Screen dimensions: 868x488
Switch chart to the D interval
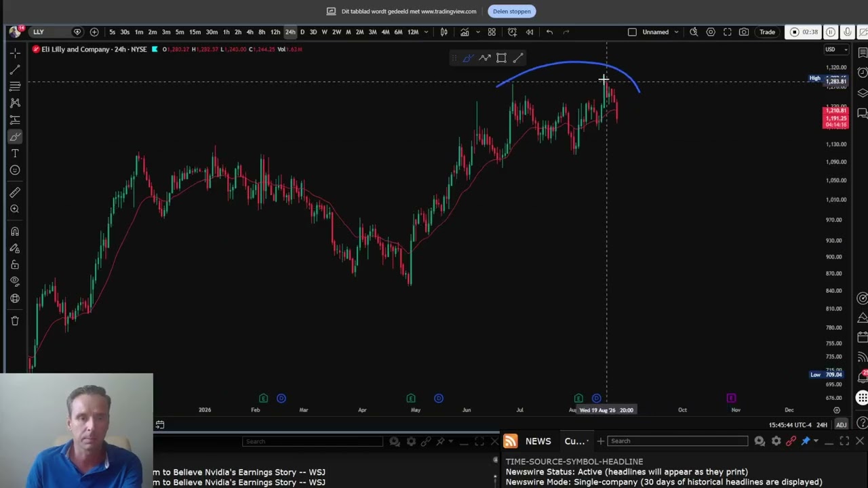pyautogui.click(x=302, y=32)
